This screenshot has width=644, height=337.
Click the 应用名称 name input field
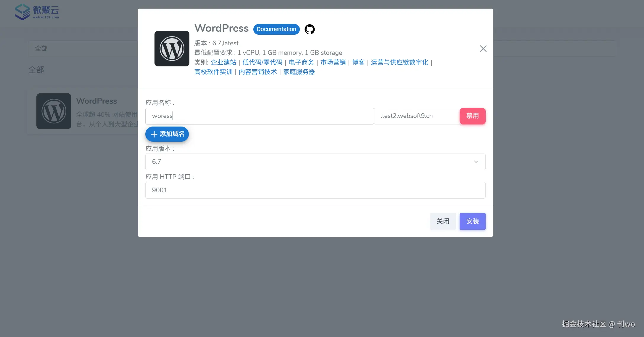click(x=259, y=116)
